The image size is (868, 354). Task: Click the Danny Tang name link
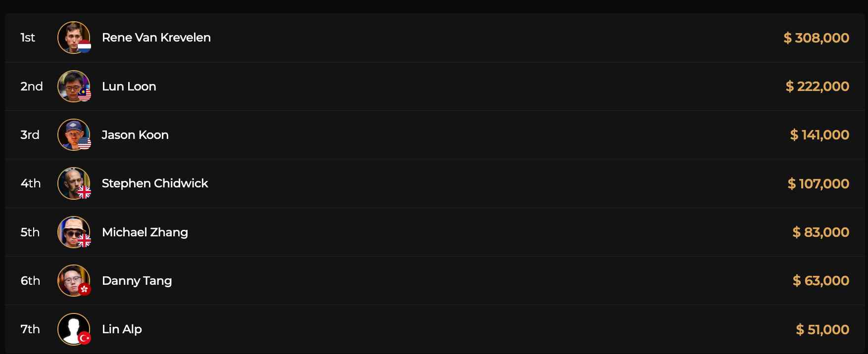(137, 281)
